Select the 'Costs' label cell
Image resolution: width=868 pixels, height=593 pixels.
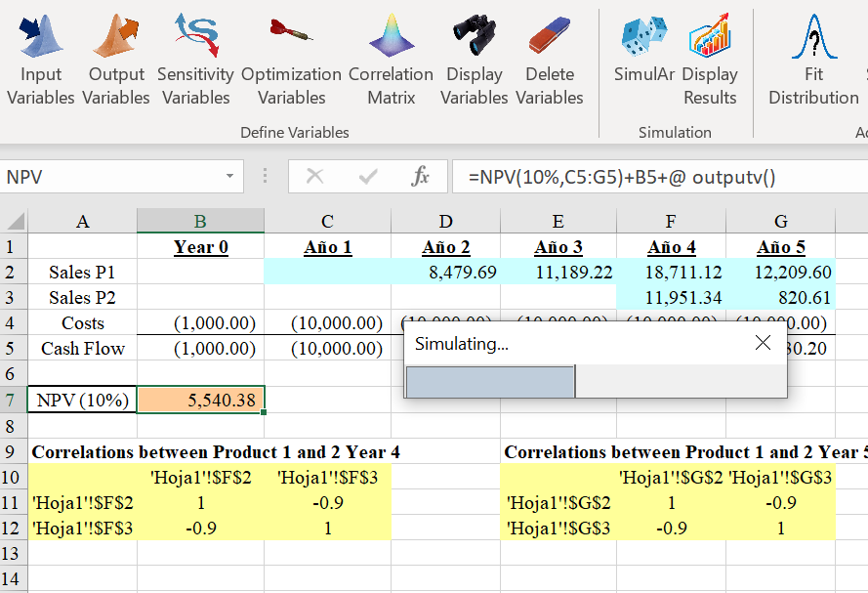(82, 322)
